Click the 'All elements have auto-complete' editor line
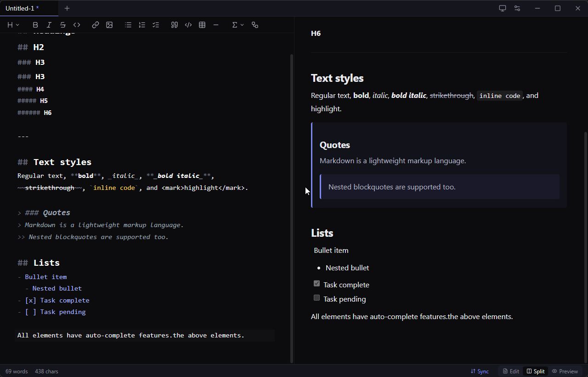The image size is (588, 377). pyautogui.click(x=131, y=335)
